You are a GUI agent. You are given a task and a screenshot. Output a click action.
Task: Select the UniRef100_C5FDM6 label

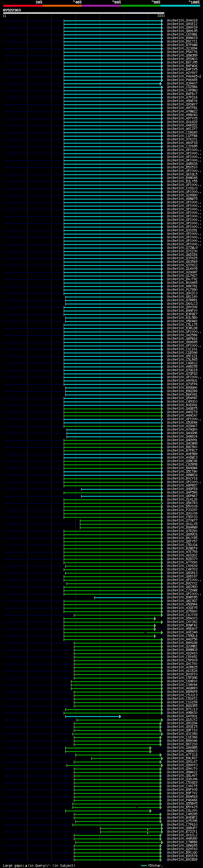point(182,678)
